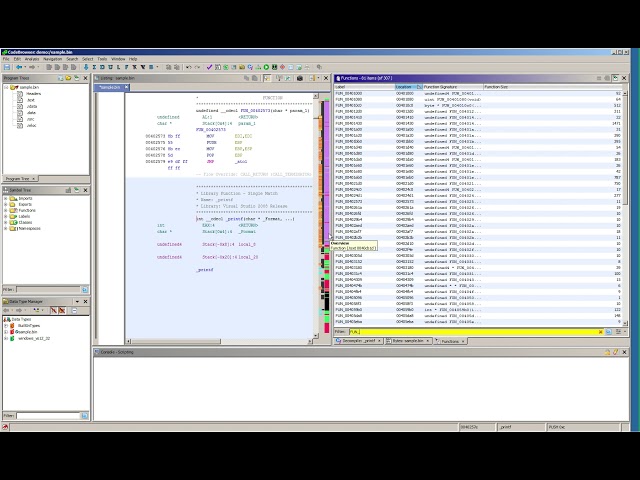The image size is (640, 480).
Task: Click the Redo arrow in toolbar
Action: tap(197, 67)
